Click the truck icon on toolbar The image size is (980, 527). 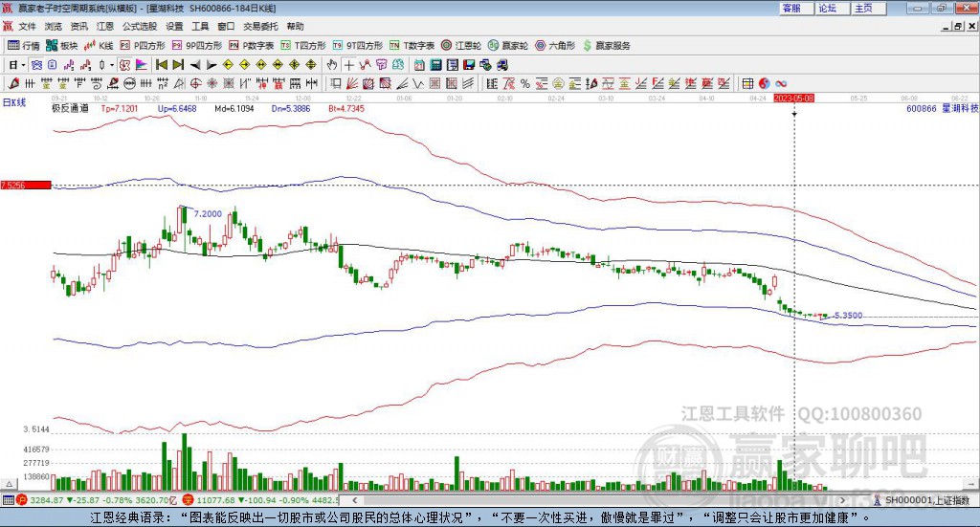click(x=502, y=65)
